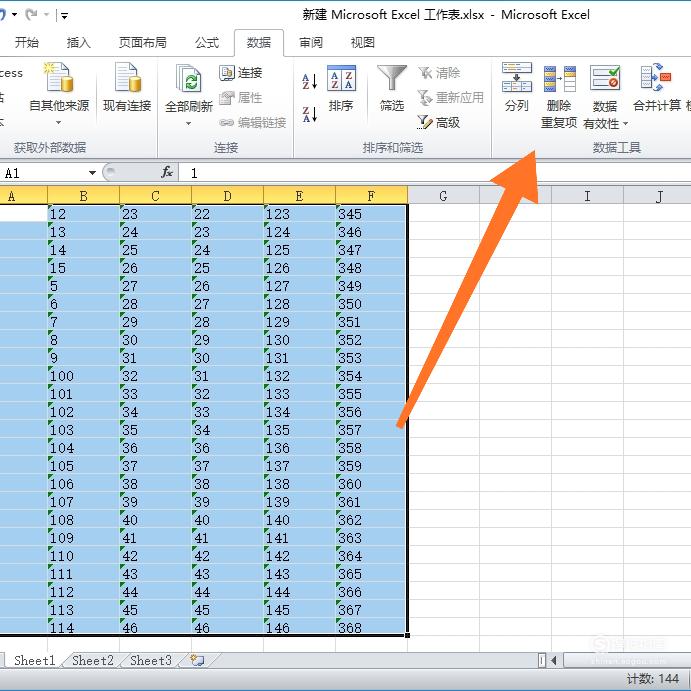The image size is (691, 691).
Task: Click Properties (属性) in Connections group
Action: tap(241, 97)
